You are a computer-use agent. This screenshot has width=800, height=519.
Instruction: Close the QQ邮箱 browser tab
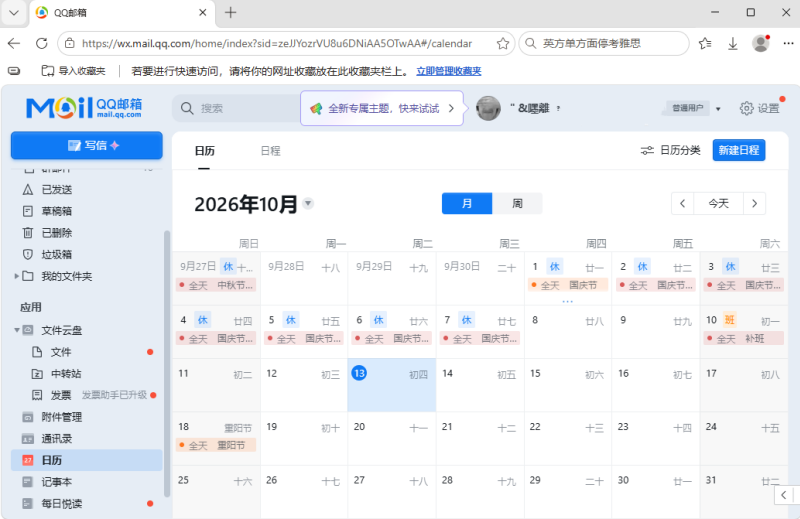[x=203, y=13]
